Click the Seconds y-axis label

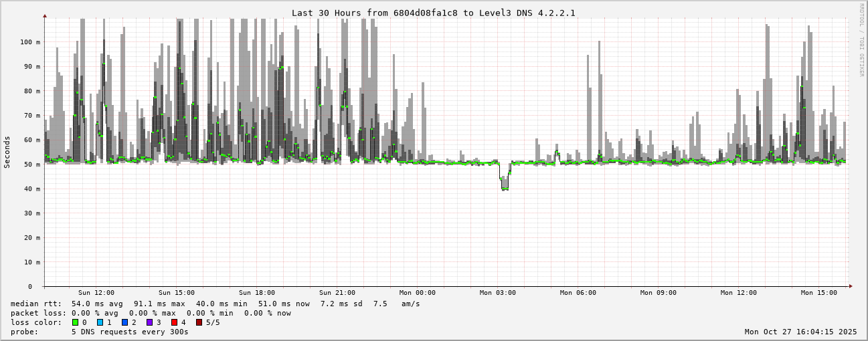coord(7,152)
